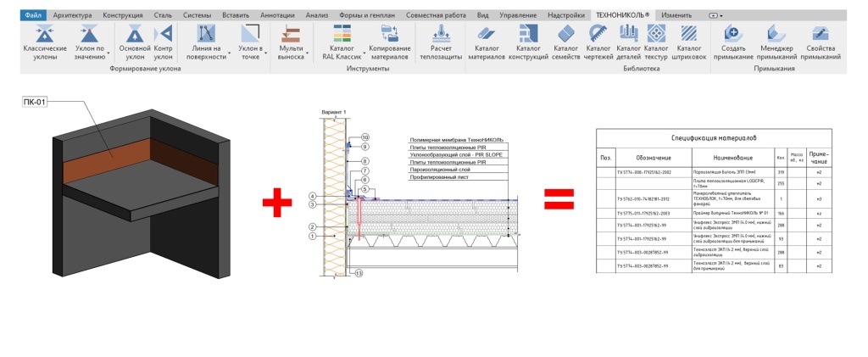Expand the Уклон по значению dropdown

109,56
